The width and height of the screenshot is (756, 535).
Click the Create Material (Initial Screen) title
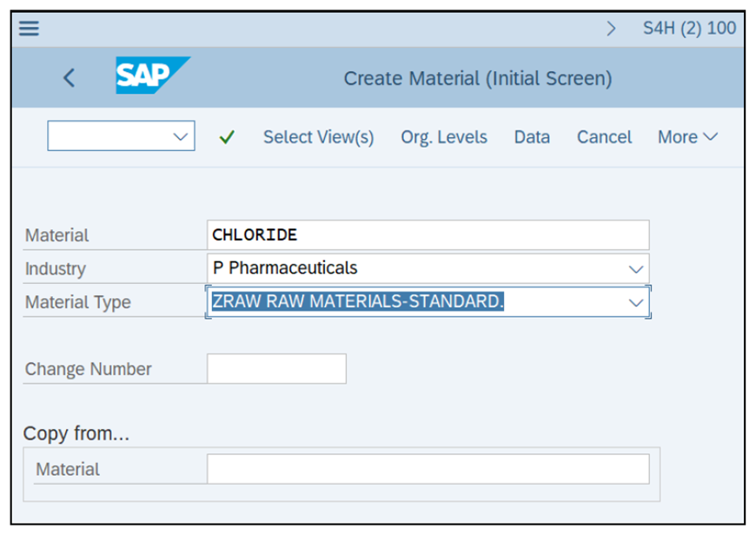[481, 76]
